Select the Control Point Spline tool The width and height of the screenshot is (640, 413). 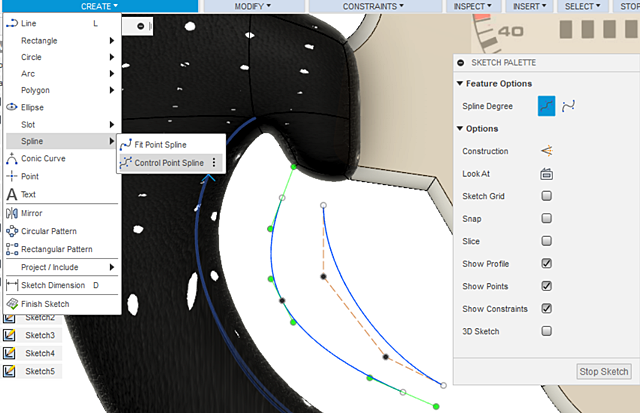pos(171,163)
